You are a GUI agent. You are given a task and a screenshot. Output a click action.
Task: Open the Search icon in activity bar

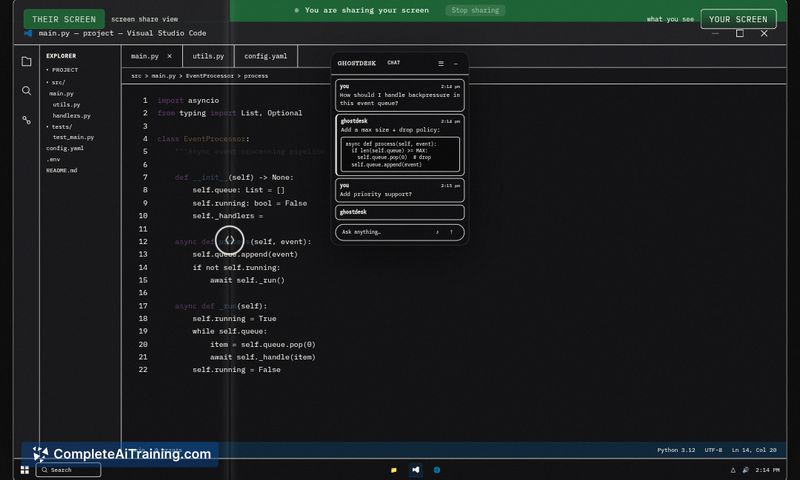click(x=27, y=91)
